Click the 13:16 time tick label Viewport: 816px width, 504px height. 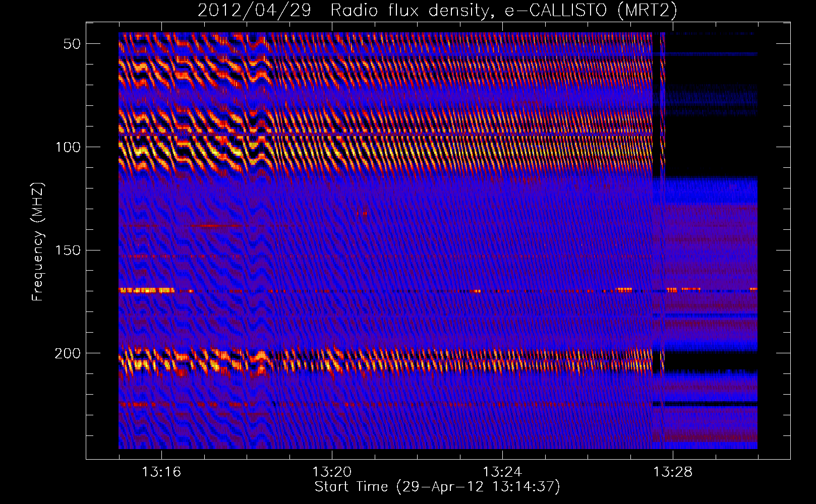pos(161,472)
